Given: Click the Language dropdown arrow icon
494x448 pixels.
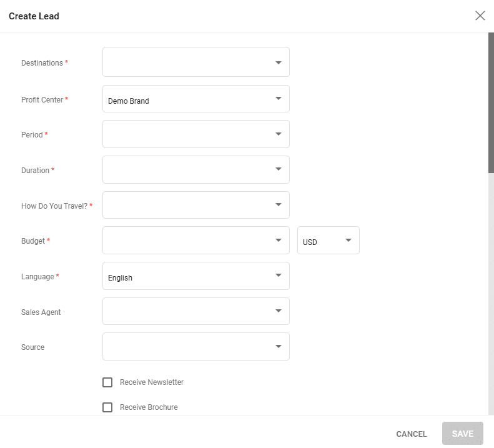Looking at the screenshot, I should click(x=278, y=276).
